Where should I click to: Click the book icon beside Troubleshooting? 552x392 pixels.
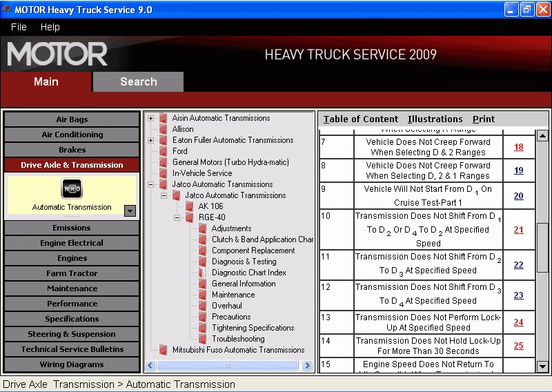coord(202,339)
